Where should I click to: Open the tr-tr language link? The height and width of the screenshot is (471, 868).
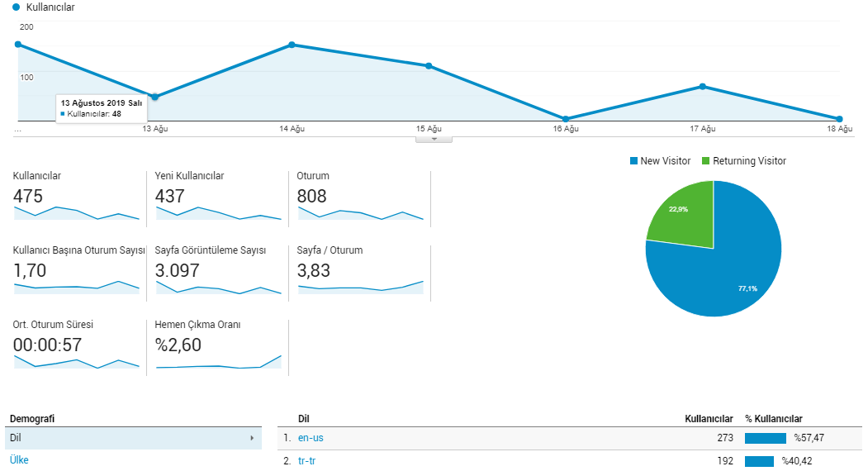coord(306,460)
